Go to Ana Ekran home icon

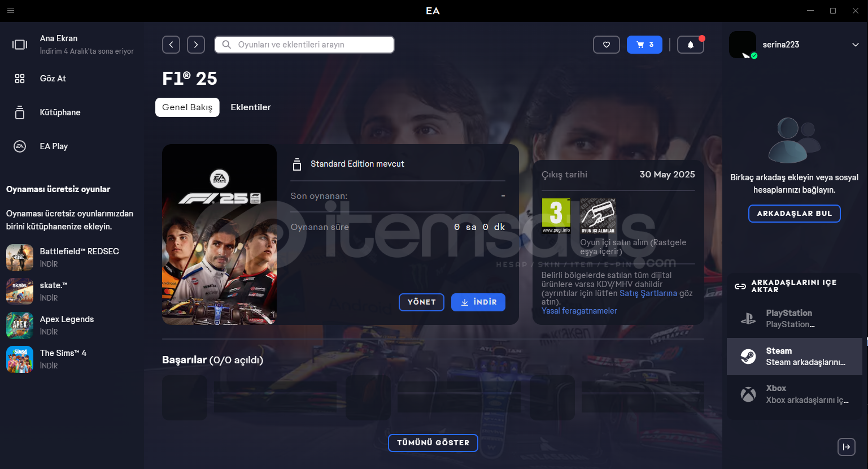point(20,45)
